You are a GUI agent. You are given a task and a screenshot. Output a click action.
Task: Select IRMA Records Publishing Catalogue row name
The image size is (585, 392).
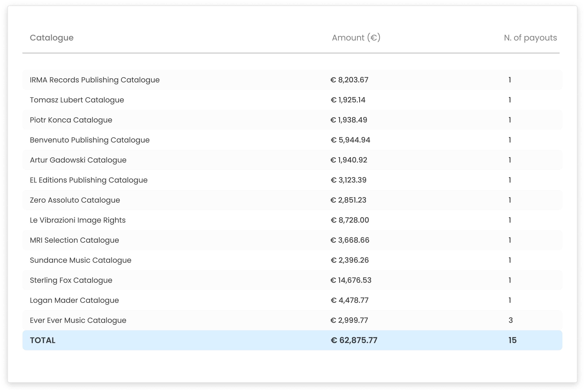point(95,80)
